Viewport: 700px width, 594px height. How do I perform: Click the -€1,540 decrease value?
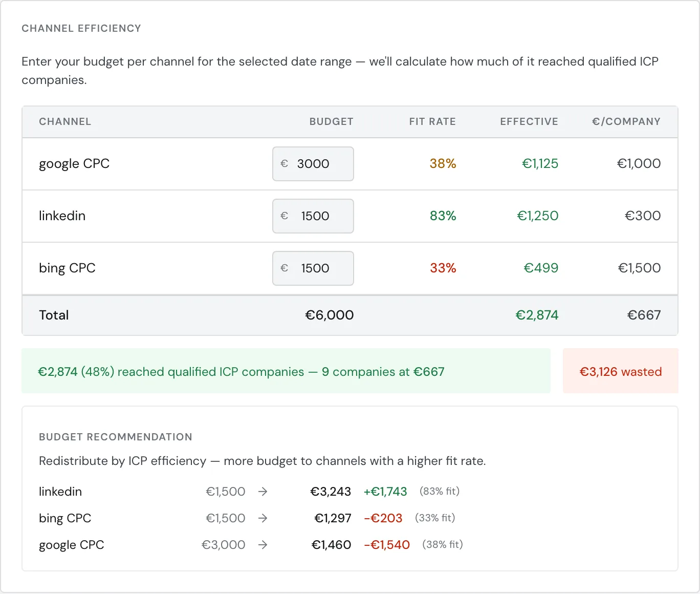coord(387,545)
